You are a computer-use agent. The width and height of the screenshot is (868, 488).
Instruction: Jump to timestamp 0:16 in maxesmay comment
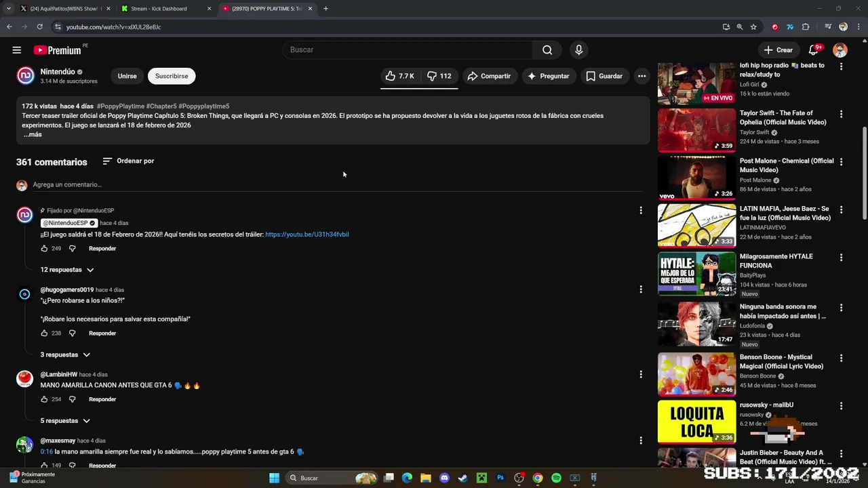click(46, 452)
